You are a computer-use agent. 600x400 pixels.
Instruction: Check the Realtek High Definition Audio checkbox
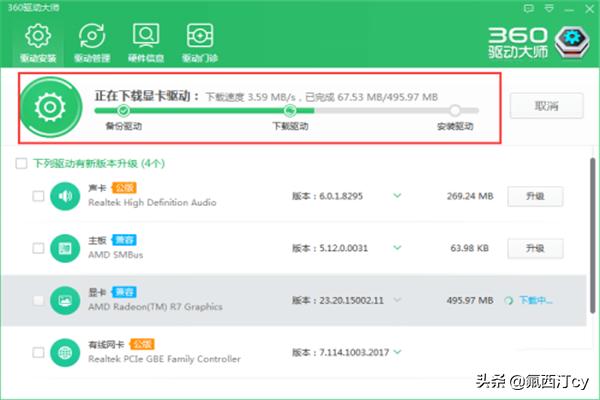click(x=38, y=196)
